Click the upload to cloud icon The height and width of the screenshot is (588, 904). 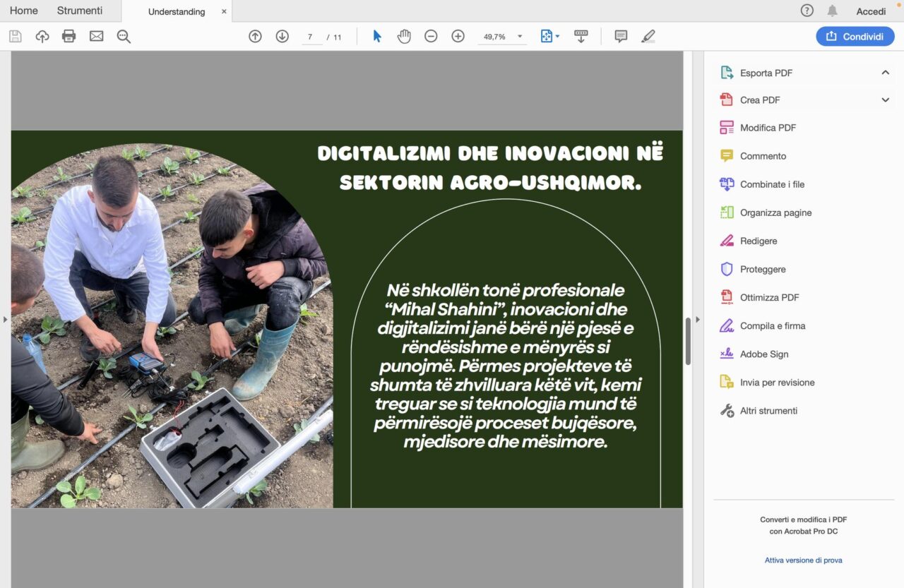[x=42, y=37]
